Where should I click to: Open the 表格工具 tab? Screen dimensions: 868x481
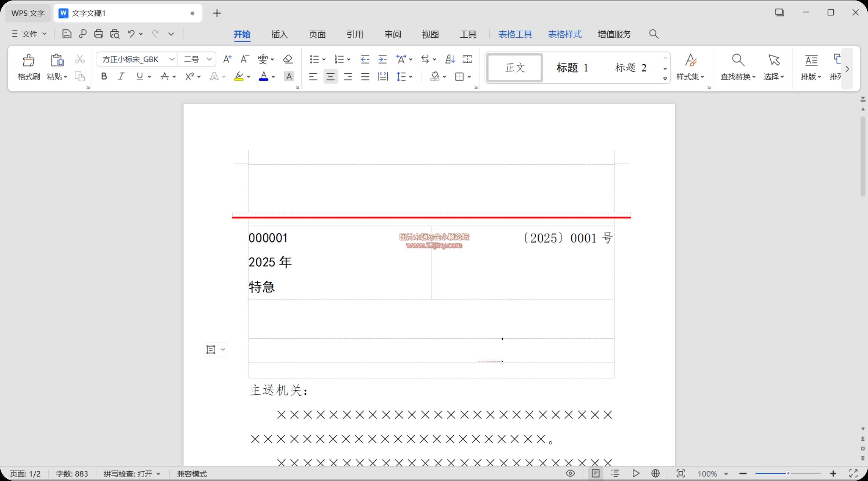coord(515,34)
